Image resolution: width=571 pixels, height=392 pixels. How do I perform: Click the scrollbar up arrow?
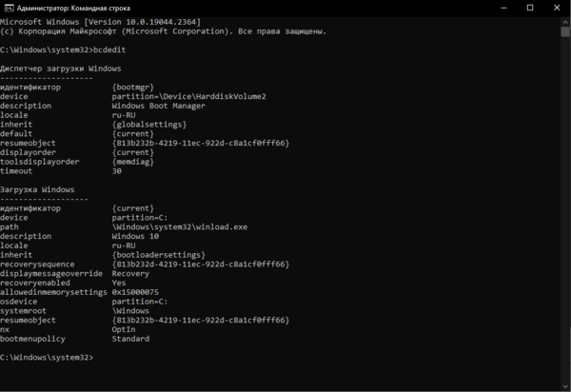(x=564, y=23)
